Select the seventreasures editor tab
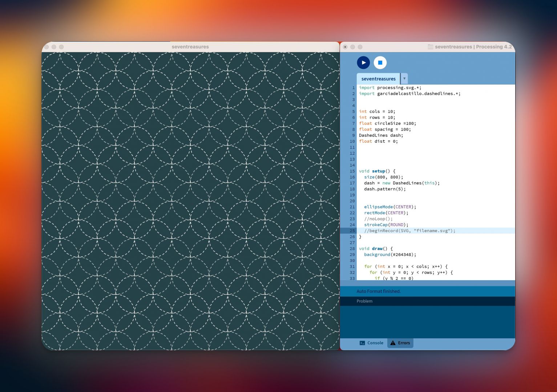The height and width of the screenshot is (392, 557). pyautogui.click(x=378, y=79)
